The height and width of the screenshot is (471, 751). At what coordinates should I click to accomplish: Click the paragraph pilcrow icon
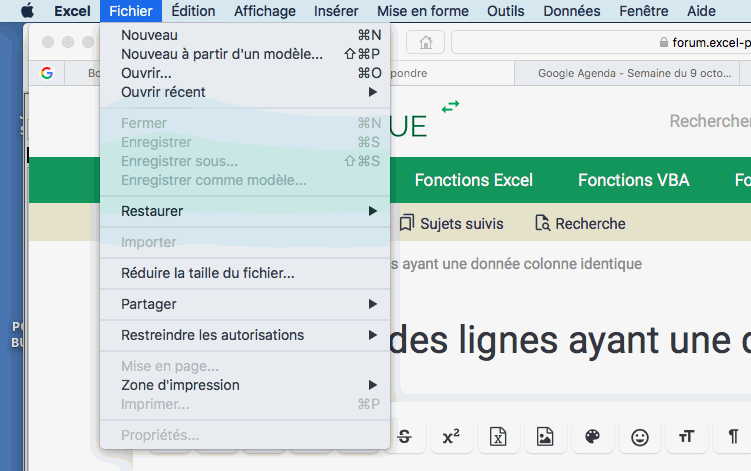733,437
